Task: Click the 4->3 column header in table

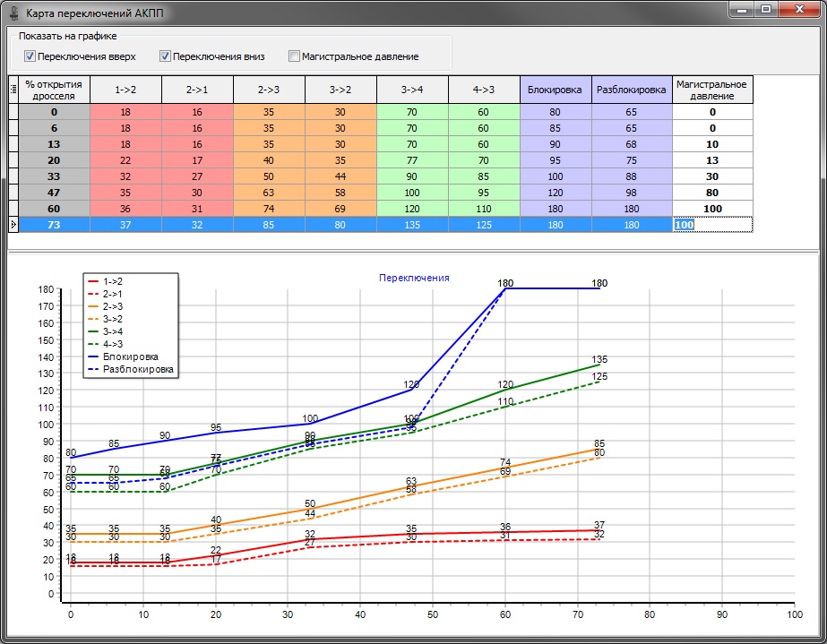Action: (484, 90)
